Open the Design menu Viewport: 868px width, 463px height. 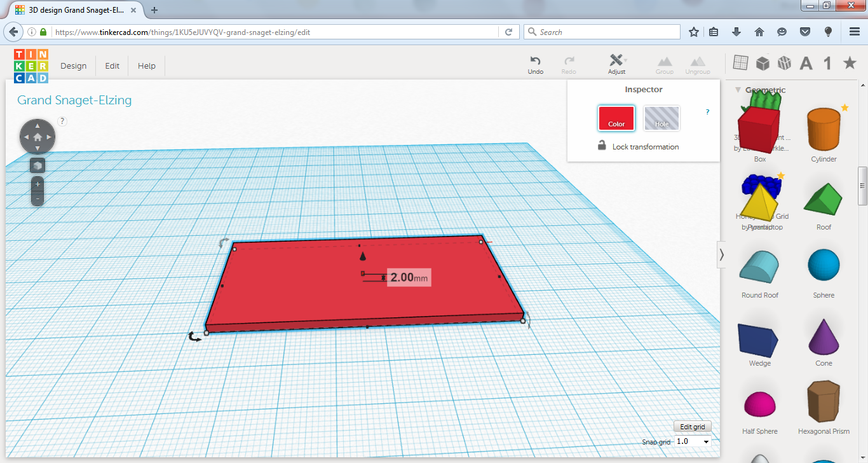point(73,66)
